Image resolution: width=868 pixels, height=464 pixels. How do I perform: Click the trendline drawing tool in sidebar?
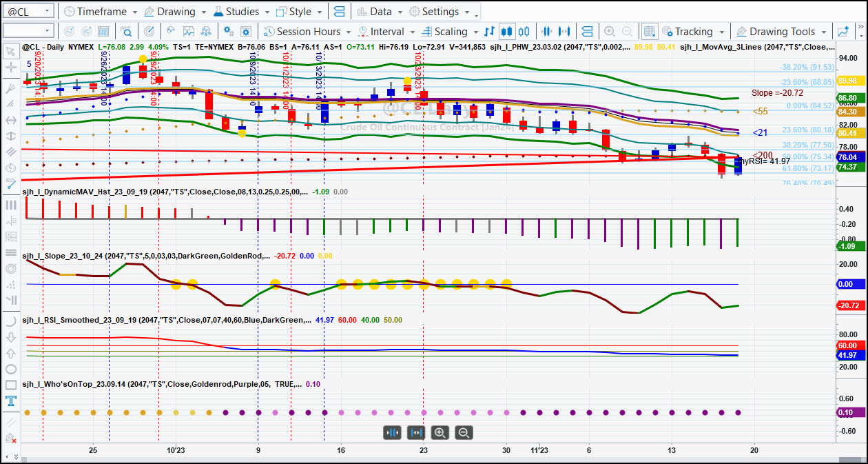click(10, 184)
